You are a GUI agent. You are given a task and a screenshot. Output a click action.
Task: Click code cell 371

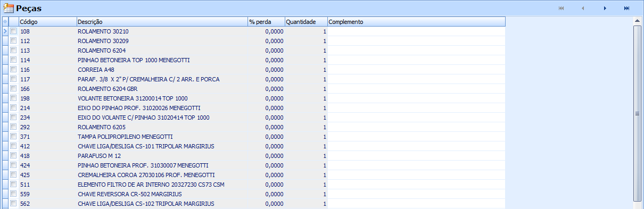click(x=47, y=137)
